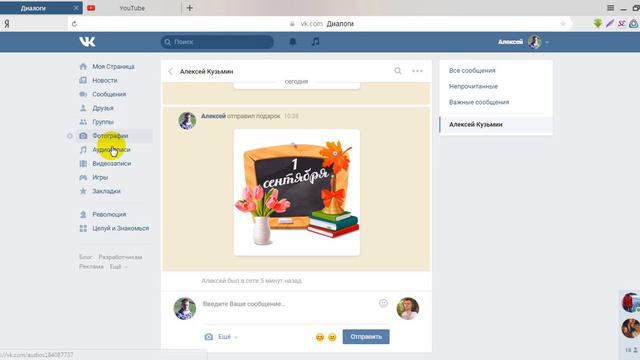Go back using the dialog back arrow
Screen dimensions: 640x360
pyautogui.click(x=170, y=71)
